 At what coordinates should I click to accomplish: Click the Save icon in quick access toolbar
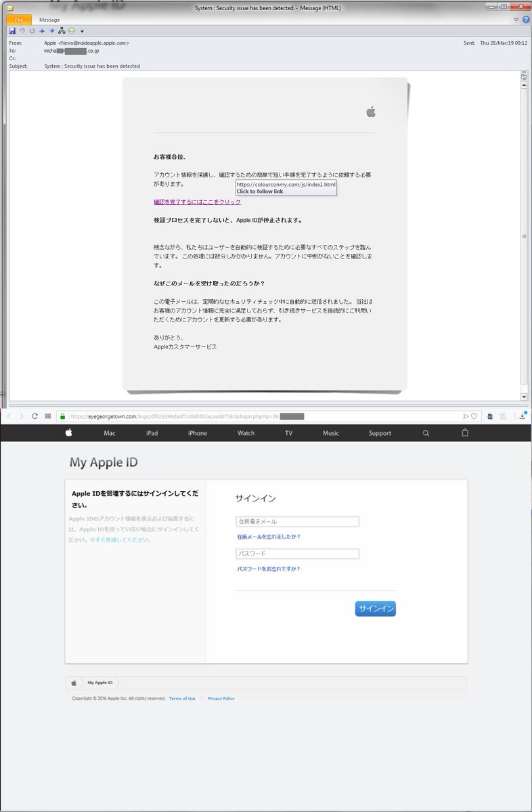tap(12, 30)
